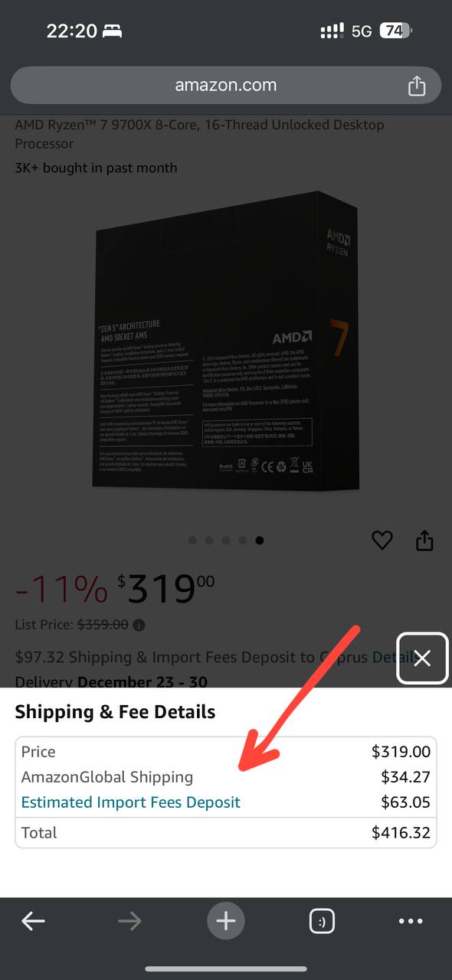Viewport: 452px width, 980px height.
Task: Tap the amazon.com address bar
Action: tap(226, 85)
